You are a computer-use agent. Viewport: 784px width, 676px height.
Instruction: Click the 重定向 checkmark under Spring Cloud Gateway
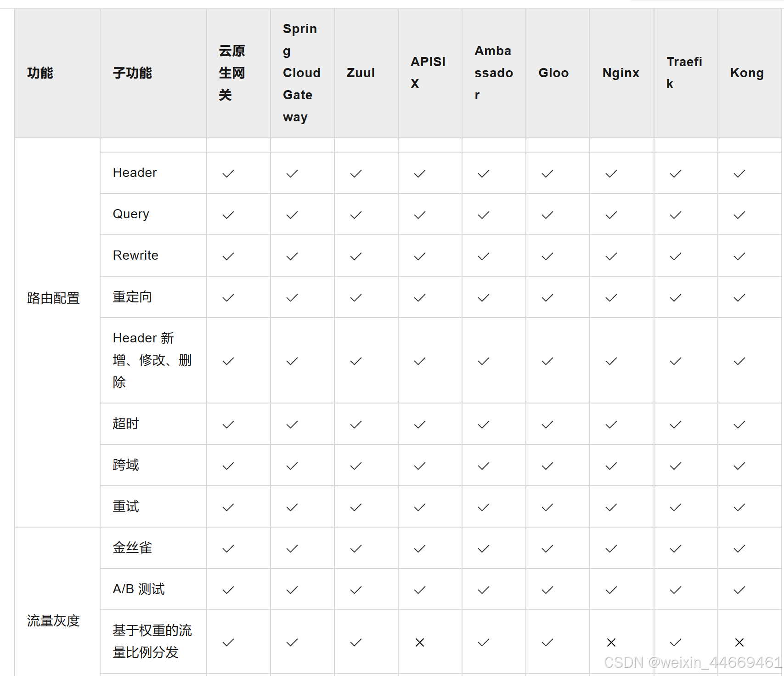tap(292, 298)
